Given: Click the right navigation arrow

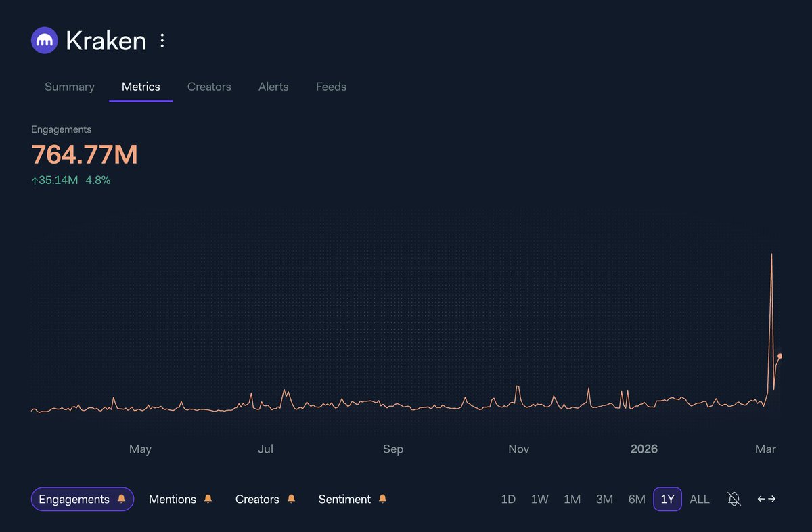Looking at the screenshot, I should click(773, 499).
